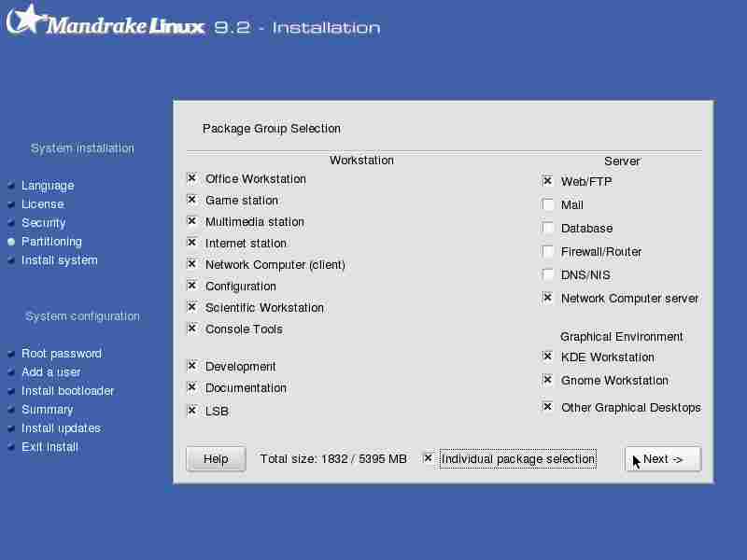This screenshot has width=747, height=560.
Task: Select the Summary step label
Action: point(48,410)
